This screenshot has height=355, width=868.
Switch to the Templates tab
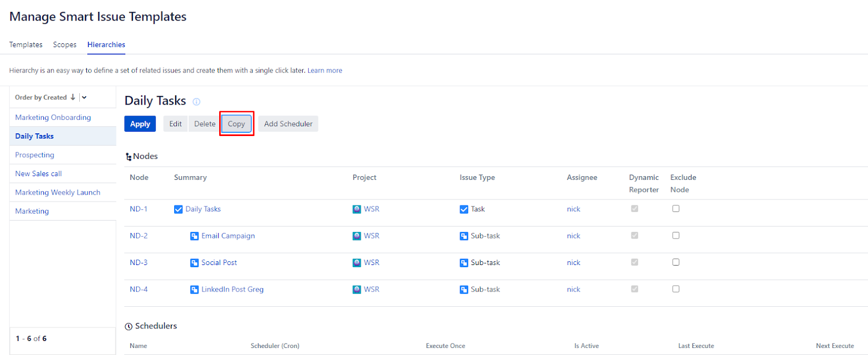[25, 44]
